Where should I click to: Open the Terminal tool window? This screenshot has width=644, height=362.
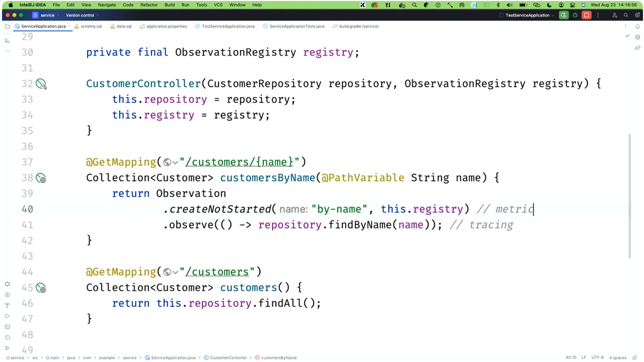coord(7,326)
